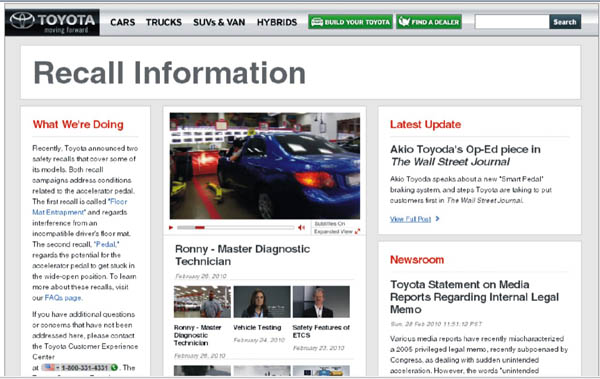Open the CARS menu
The image size is (600, 379).
pos(122,22)
